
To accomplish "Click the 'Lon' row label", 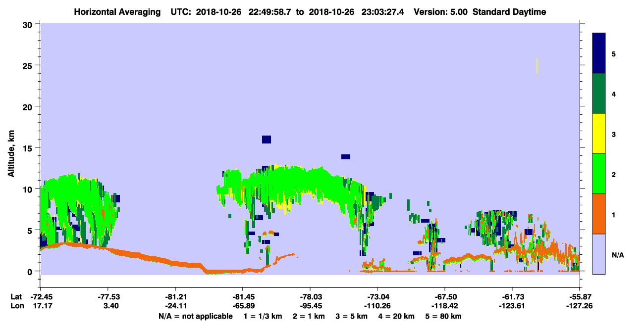I will tap(17, 306).
